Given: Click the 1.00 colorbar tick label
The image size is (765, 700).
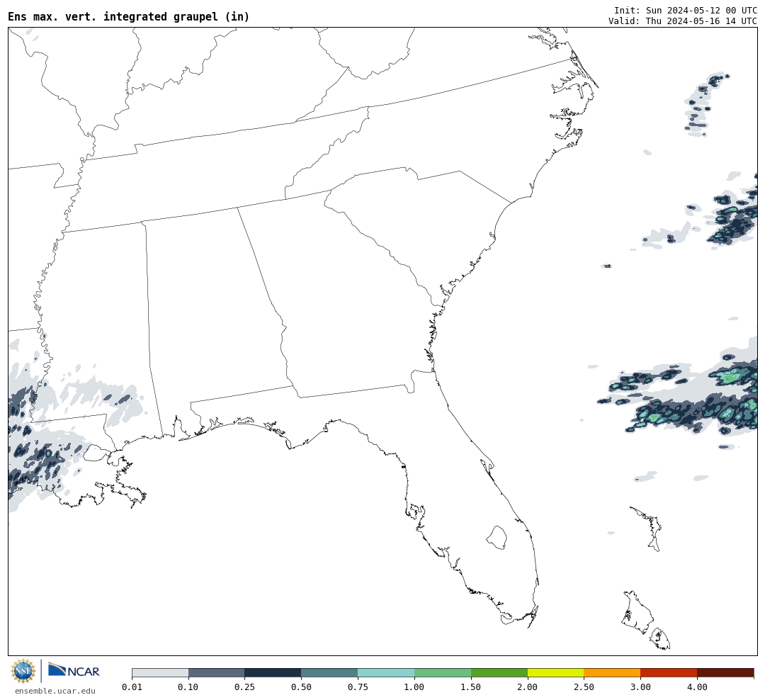Looking at the screenshot, I should pyautogui.click(x=414, y=687).
